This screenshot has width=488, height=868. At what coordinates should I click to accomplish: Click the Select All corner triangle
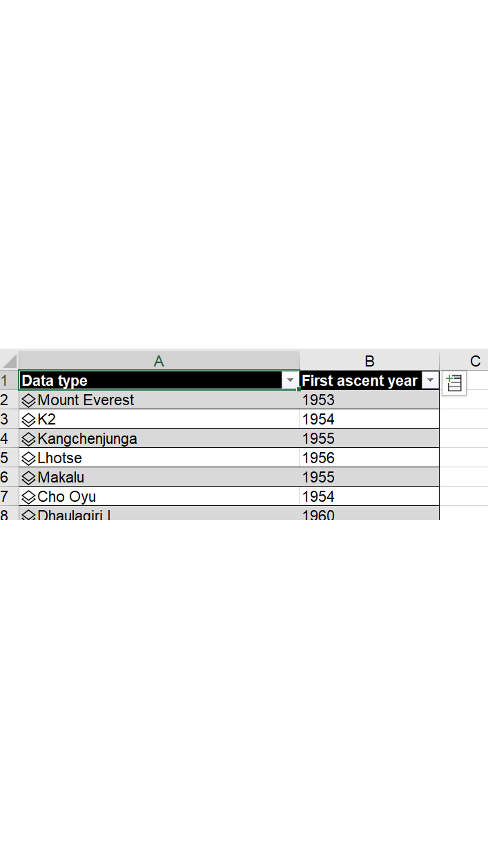pyautogui.click(x=9, y=361)
